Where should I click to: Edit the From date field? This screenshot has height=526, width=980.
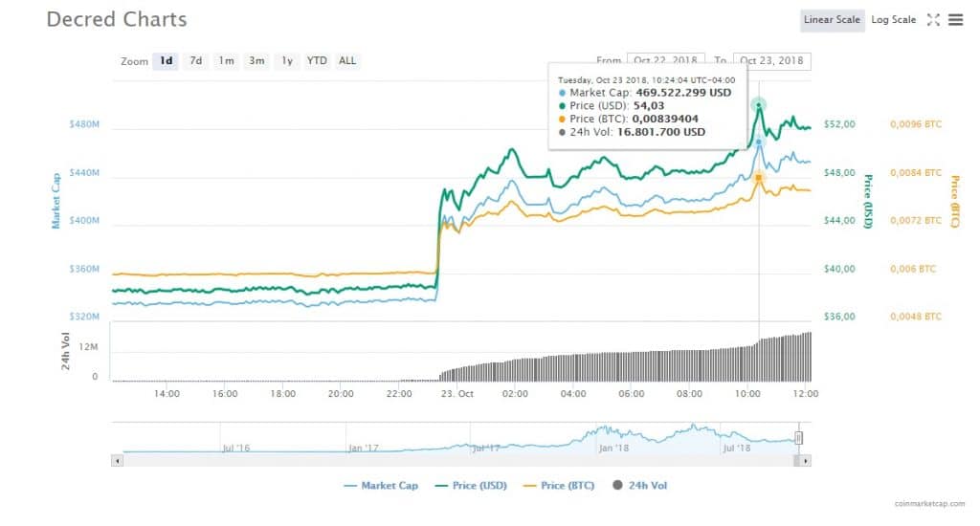pos(666,60)
